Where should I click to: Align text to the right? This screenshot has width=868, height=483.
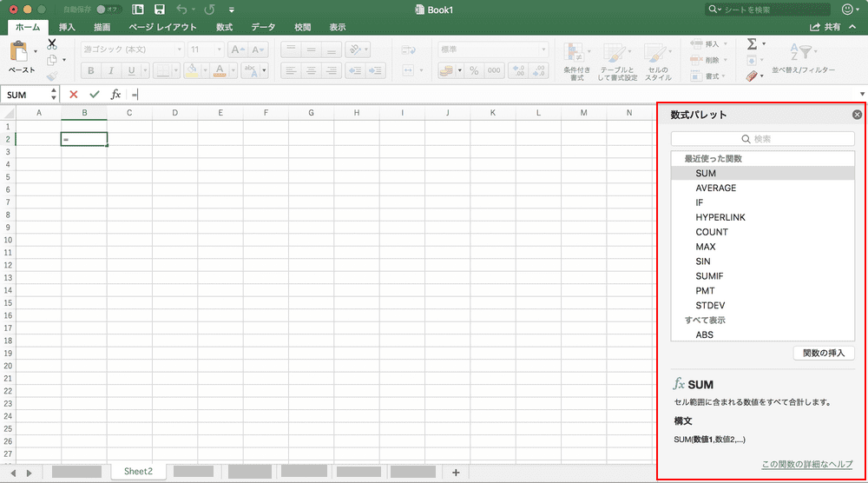[x=331, y=70]
